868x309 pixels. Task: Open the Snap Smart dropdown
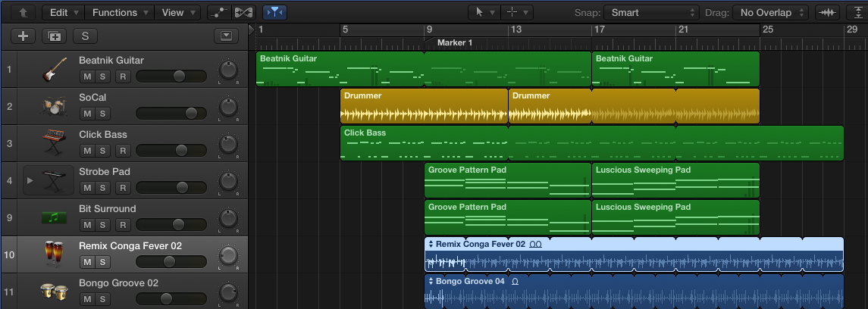651,12
